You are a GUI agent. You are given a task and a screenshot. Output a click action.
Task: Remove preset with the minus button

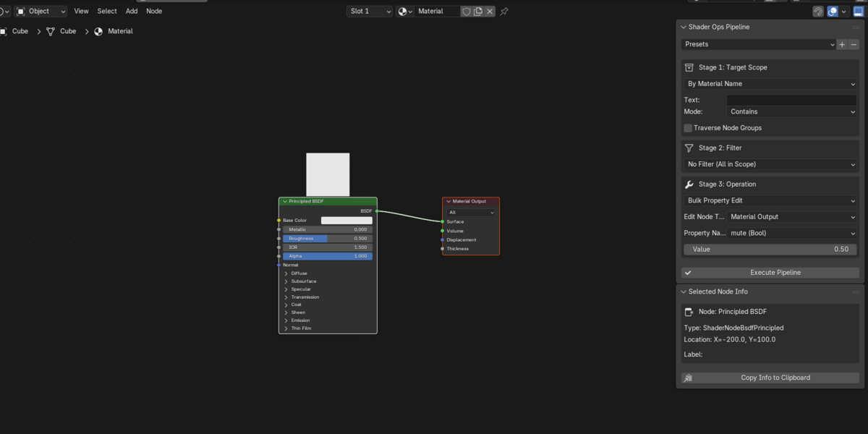(x=854, y=44)
